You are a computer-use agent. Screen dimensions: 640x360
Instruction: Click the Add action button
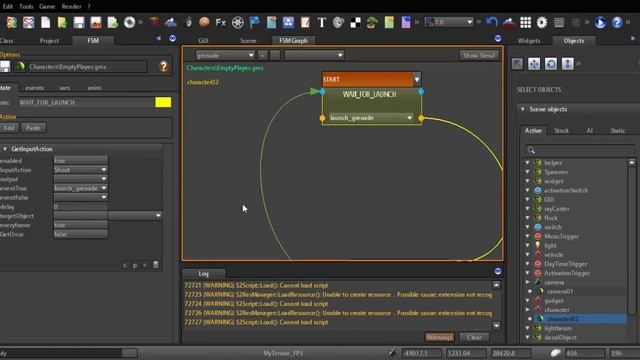click(x=9, y=128)
